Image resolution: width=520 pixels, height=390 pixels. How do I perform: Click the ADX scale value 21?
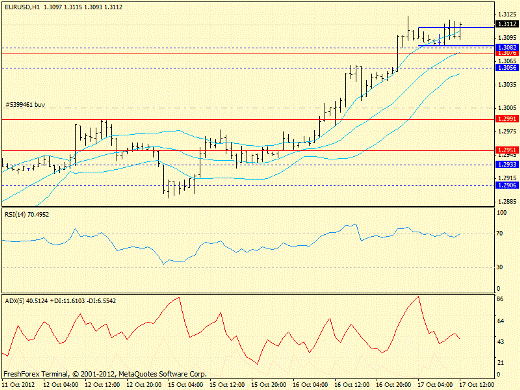tap(500, 362)
